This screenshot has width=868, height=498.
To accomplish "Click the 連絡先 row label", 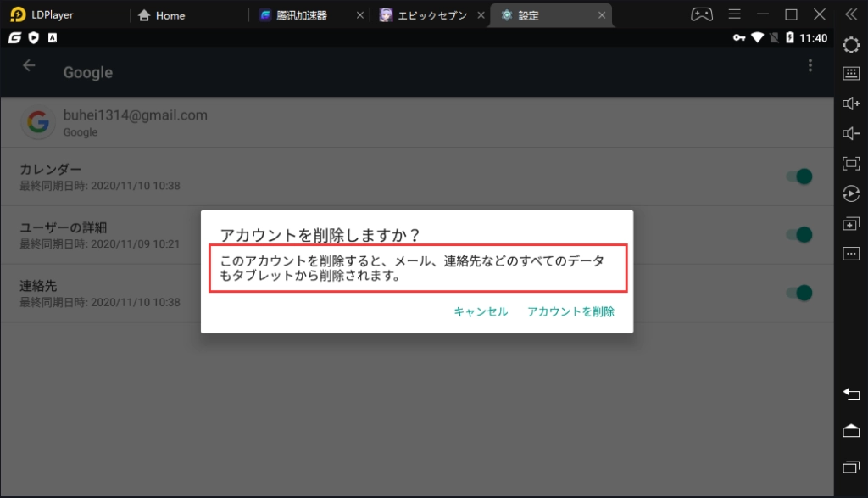I will tap(38, 285).
